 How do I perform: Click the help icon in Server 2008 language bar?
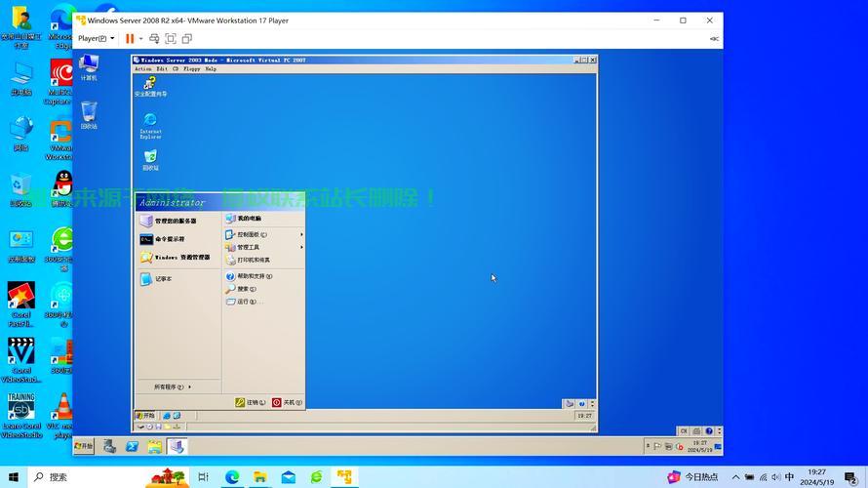(709, 431)
